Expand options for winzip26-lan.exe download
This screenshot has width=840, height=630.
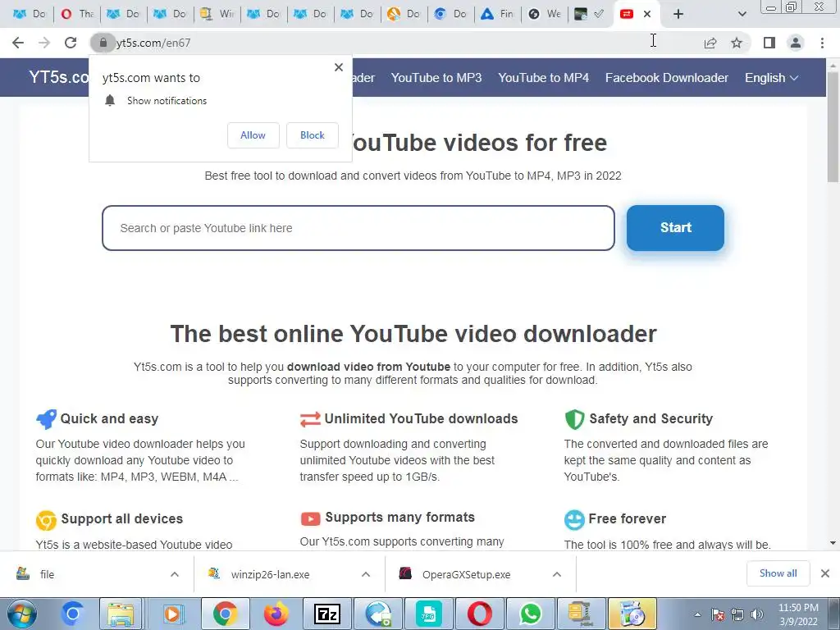pyautogui.click(x=366, y=574)
